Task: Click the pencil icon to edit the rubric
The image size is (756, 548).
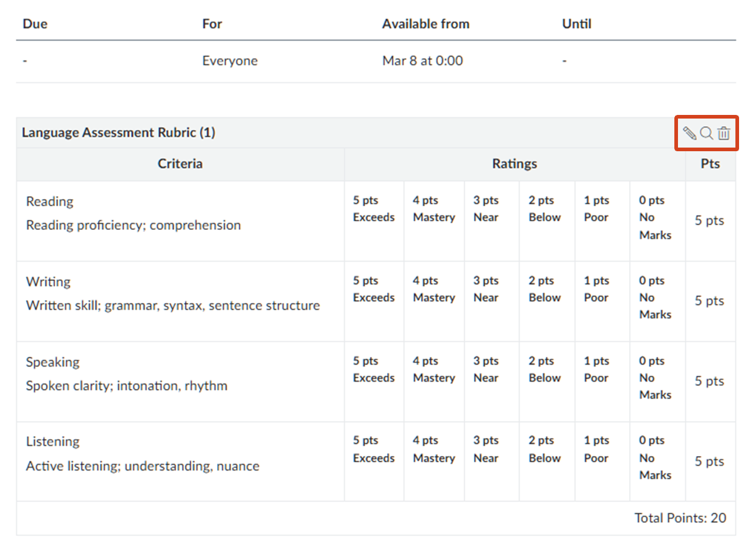Action: point(689,133)
